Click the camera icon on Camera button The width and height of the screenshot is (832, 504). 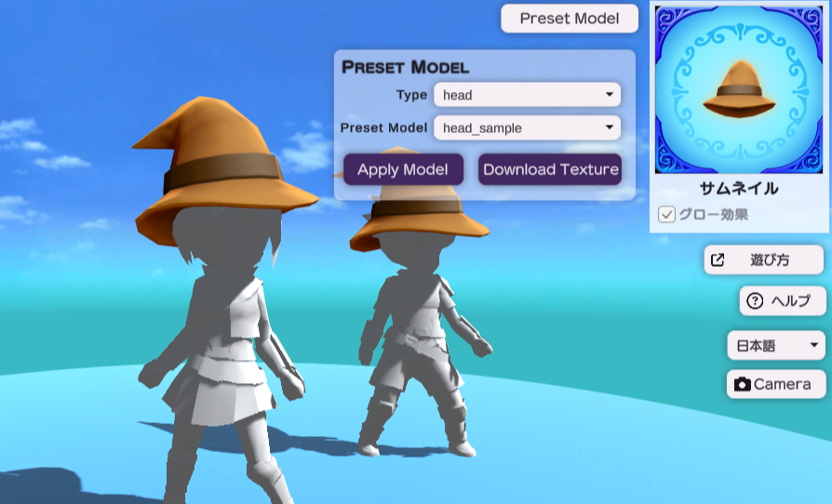tap(742, 384)
